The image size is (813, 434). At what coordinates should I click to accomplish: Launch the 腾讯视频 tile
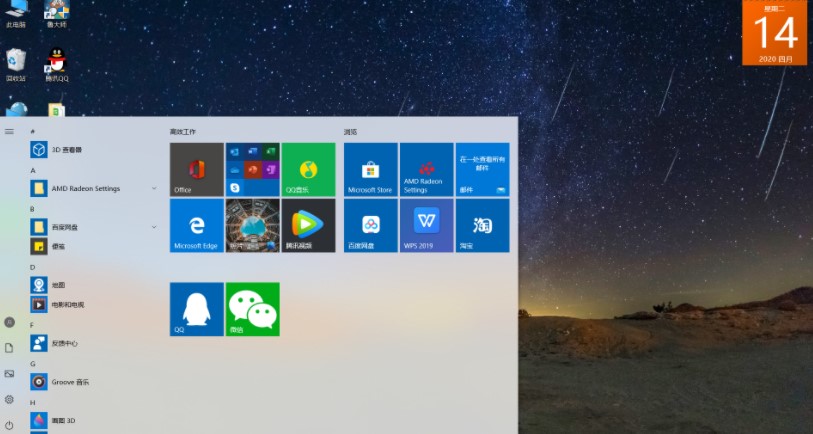308,225
